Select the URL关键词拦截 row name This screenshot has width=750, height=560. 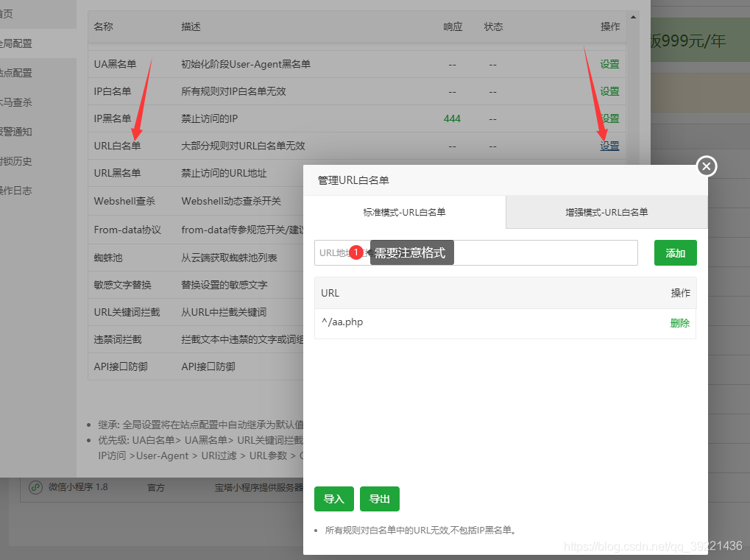pyautogui.click(x=127, y=312)
